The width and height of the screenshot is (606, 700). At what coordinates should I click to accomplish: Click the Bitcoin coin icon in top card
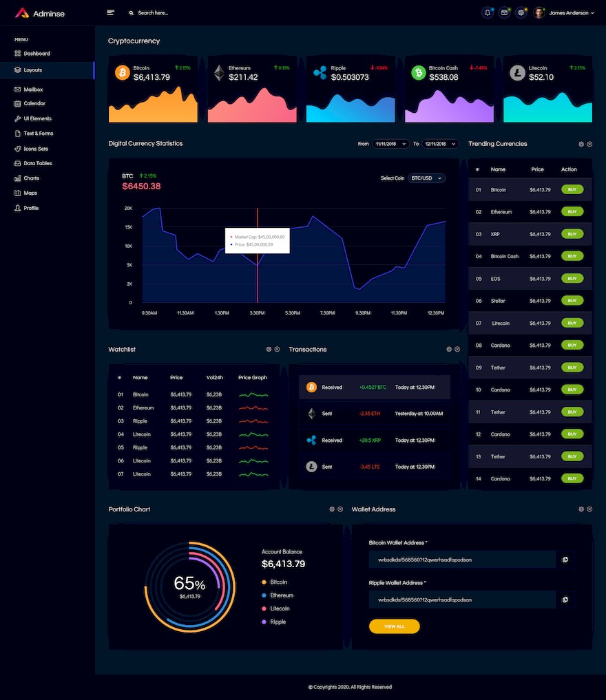tap(123, 73)
